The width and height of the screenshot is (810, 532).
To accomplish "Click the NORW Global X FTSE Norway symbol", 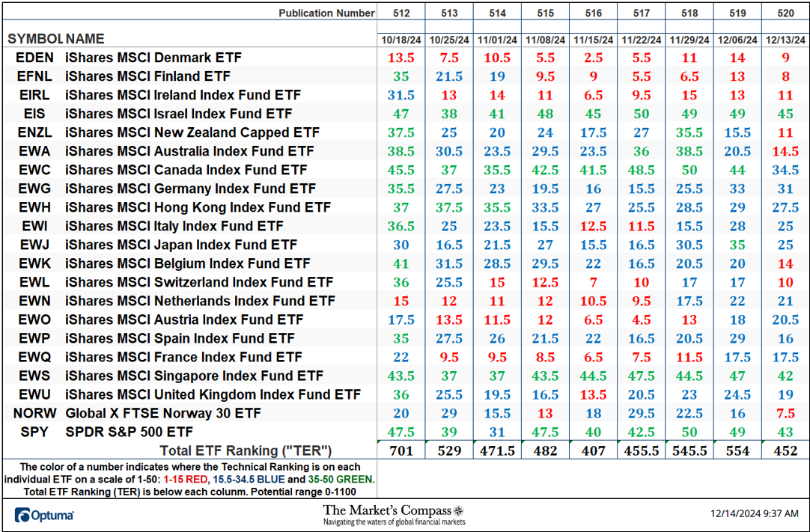I will 34,413.
